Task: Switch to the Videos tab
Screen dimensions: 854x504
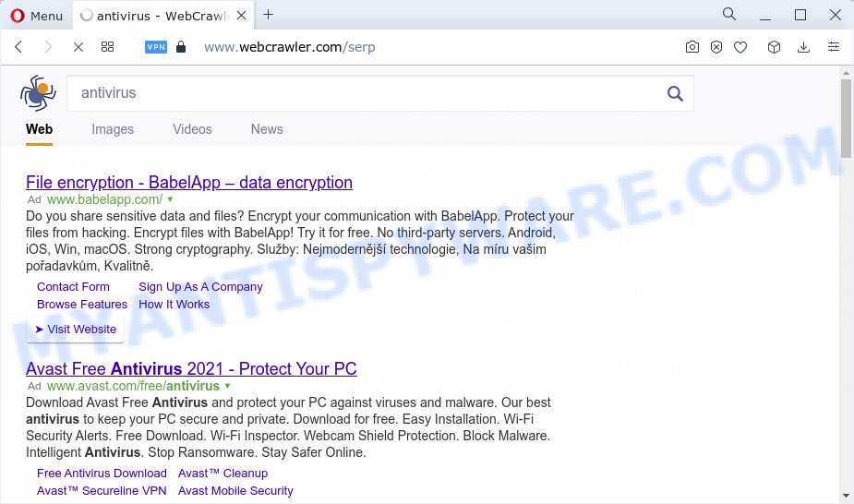Action: click(192, 129)
